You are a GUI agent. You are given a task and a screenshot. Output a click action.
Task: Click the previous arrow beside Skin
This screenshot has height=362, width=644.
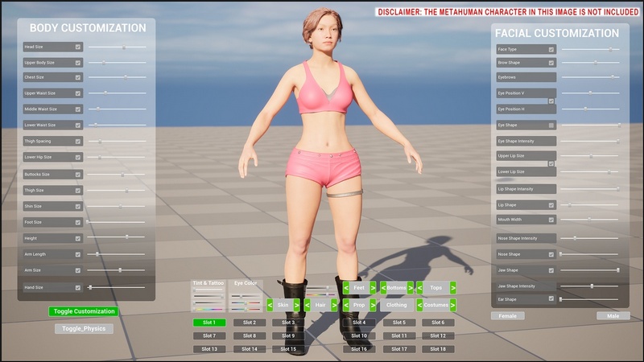[270, 306]
